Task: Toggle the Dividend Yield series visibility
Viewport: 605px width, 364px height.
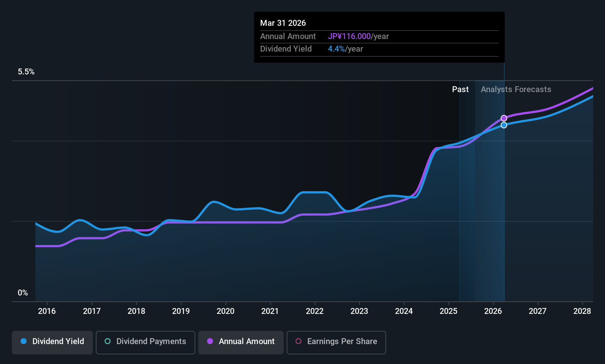Action: click(x=52, y=342)
